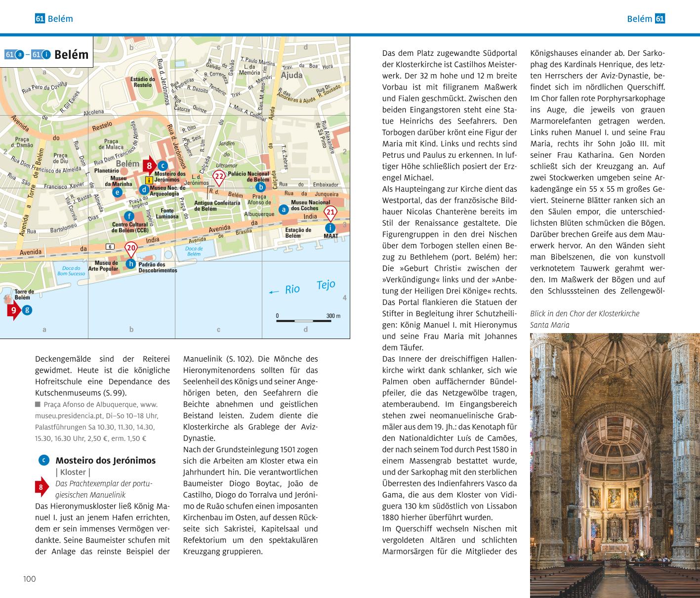Click the | Kloster | category tag

click(x=73, y=472)
